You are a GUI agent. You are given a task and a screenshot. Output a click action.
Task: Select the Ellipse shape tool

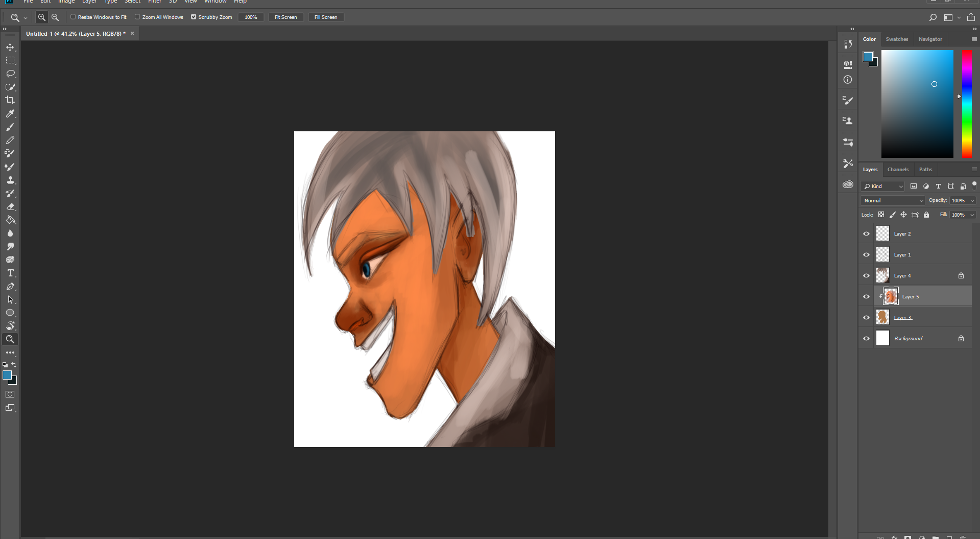tap(10, 313)
